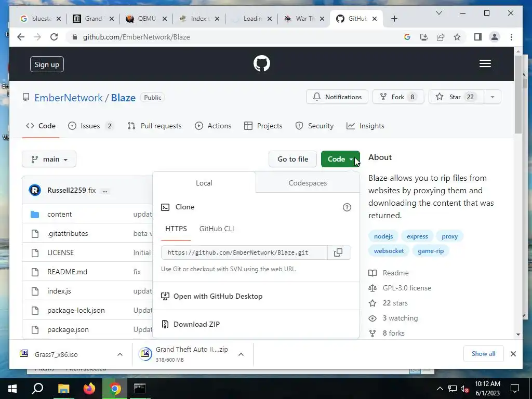Open a new browser tab
The image size is (532, 399).
point(394,19)
